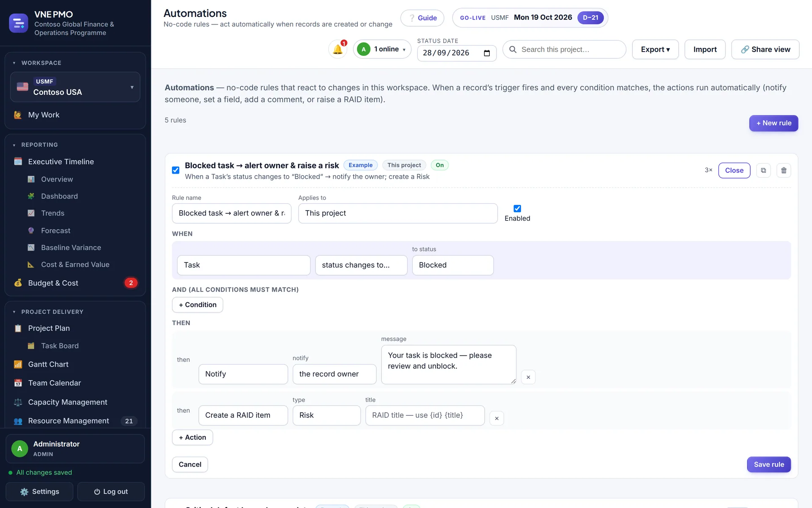The image size is (812, 508).
Task: Remove the Create a RAID item action
Action: pos(497,418)
